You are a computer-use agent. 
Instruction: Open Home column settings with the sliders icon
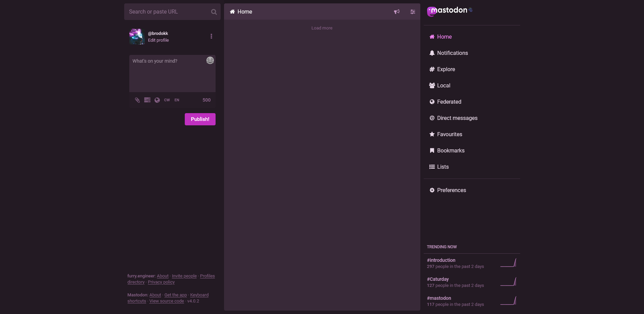point(413,12)
